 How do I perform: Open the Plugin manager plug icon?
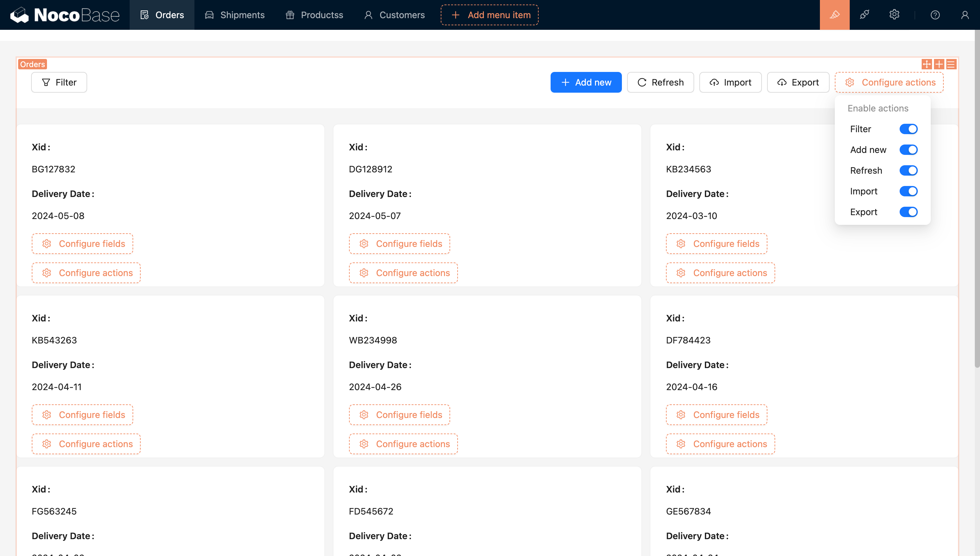[864, 15]
